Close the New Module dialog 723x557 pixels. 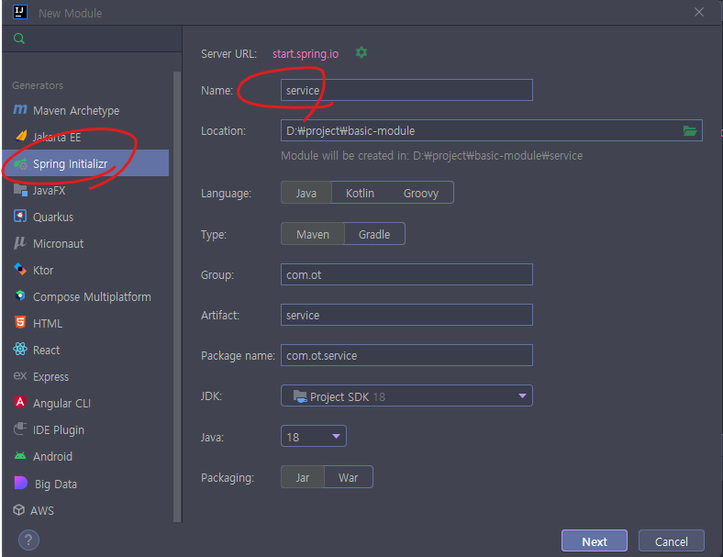(x=699, y=12)
